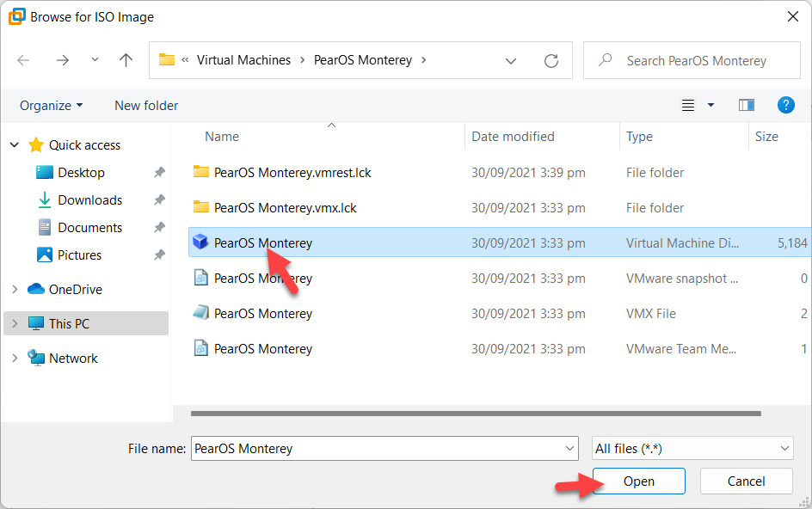The image size is (812, 509).
Task: Select Quick access in navigation pane
Action: (84, 145)
